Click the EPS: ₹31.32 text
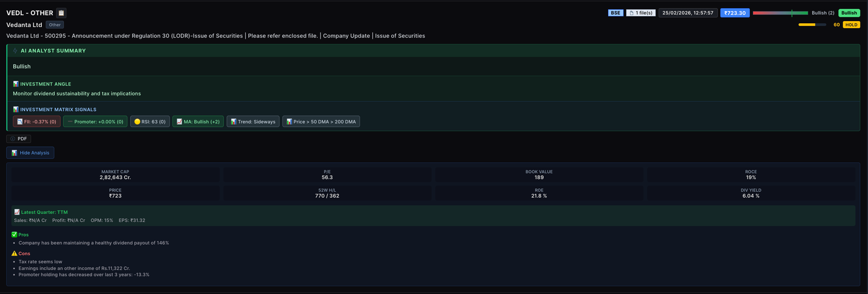868x294 pixels. [x=132, y=221]
